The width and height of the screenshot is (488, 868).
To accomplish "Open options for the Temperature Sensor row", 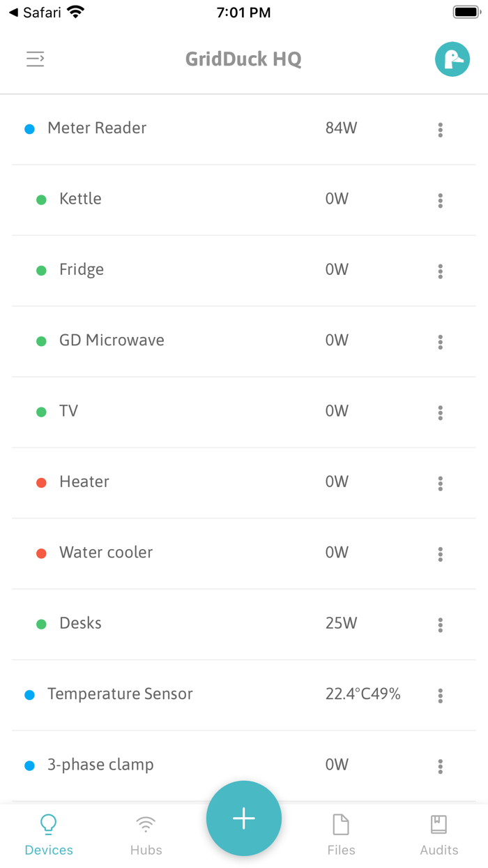I will pos(440,696).
